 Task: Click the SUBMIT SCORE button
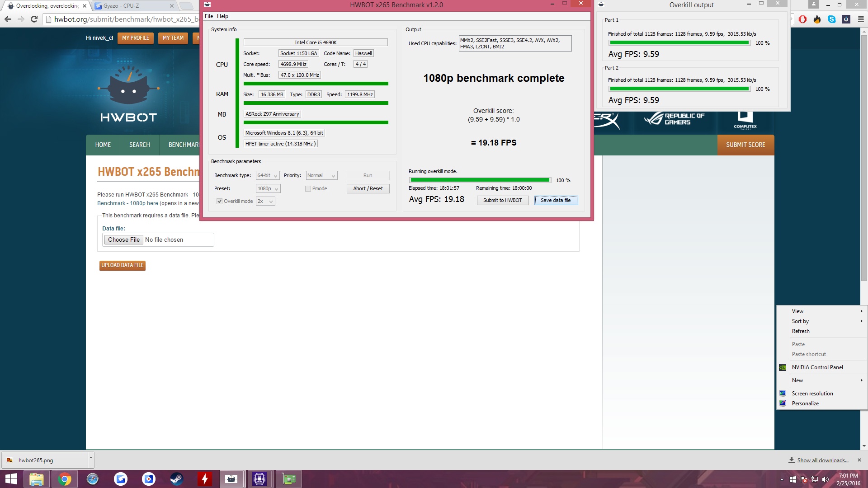coord(745,145)
